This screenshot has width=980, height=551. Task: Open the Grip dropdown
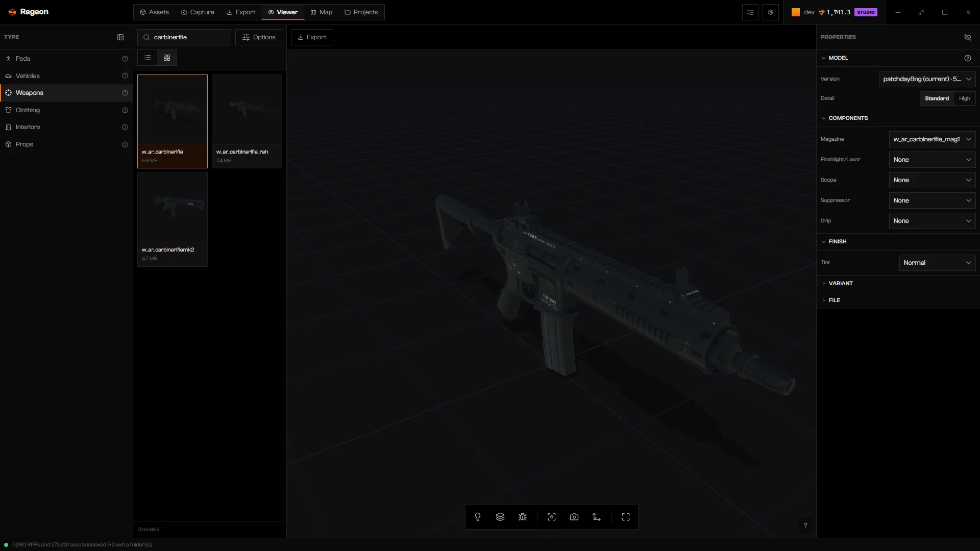[932, 221]
